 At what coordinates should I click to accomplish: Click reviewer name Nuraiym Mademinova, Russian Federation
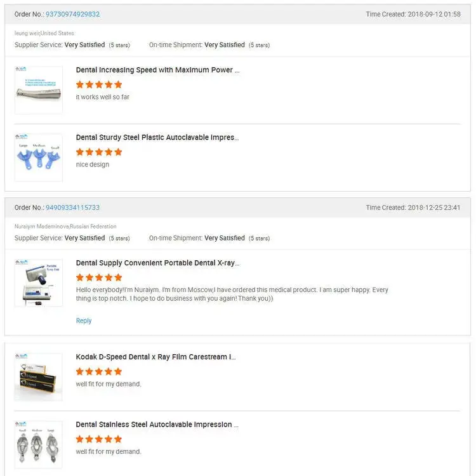click(65, 227)
